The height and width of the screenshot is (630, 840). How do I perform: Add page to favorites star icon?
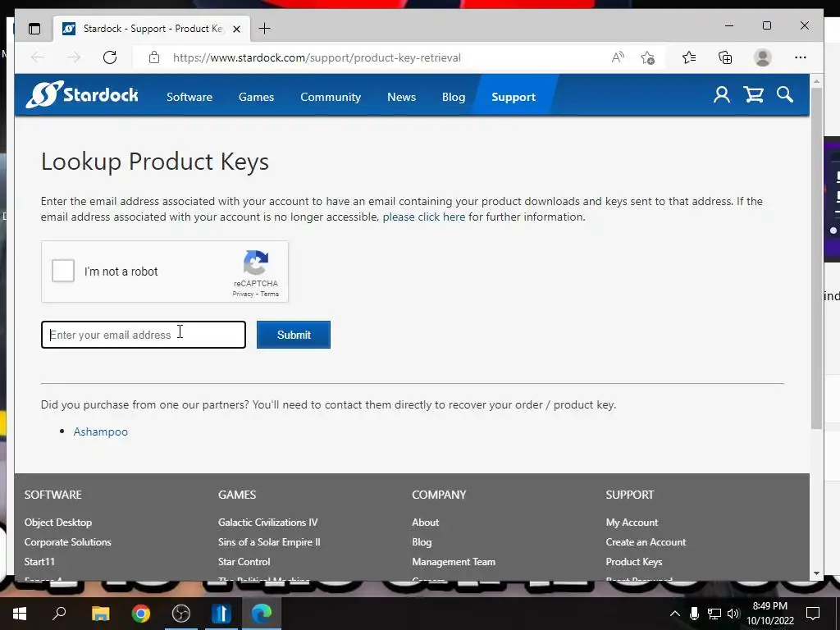tap(648, 57)
